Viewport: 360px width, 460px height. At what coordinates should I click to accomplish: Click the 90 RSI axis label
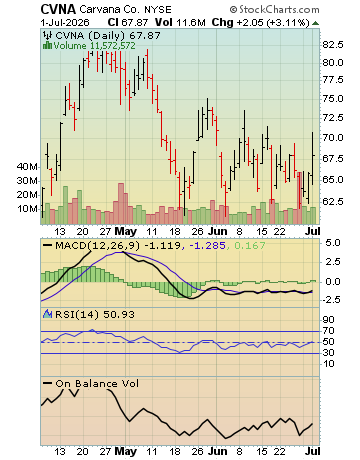(328, 320)
